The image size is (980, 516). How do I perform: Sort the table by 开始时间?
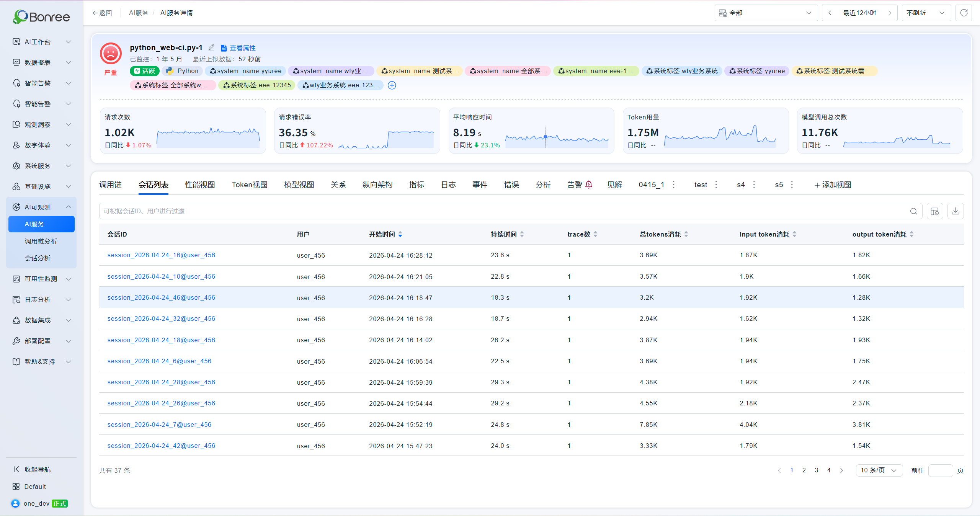pos(400,234)
